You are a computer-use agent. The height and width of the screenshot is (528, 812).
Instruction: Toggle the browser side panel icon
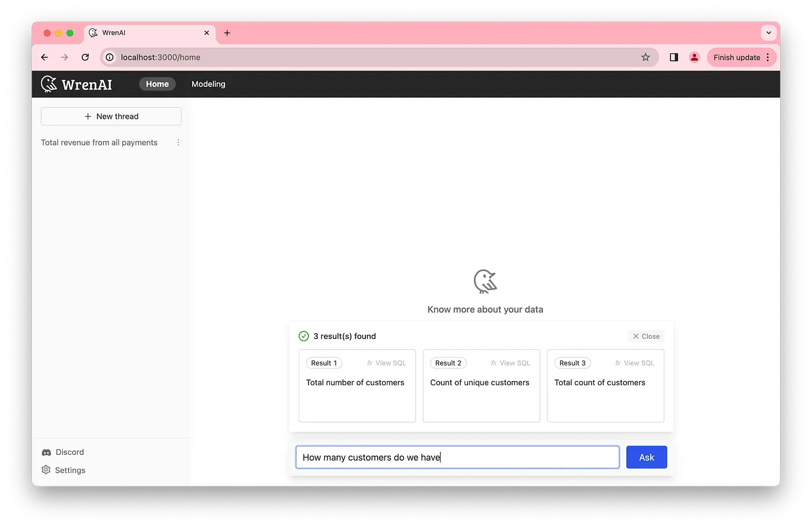pyautogui.click(x=674, y=57)
